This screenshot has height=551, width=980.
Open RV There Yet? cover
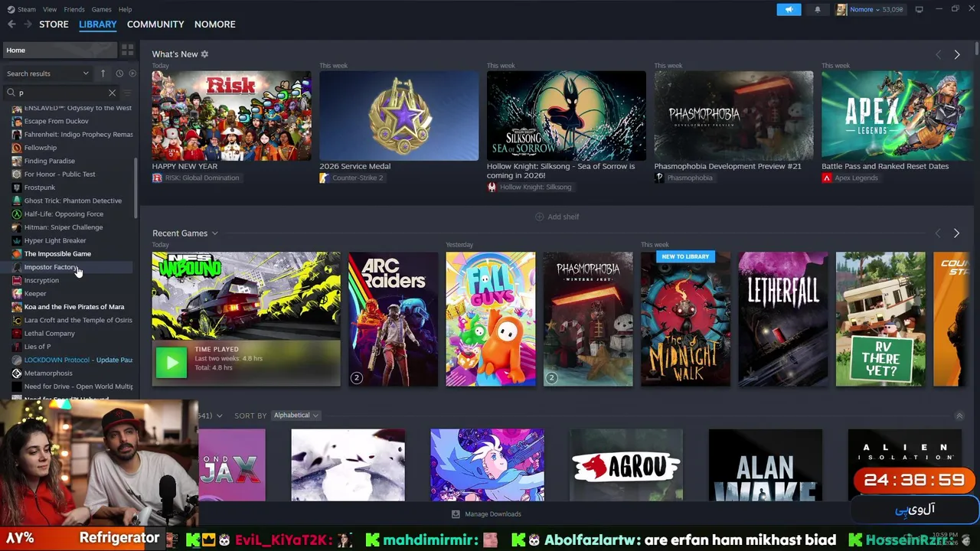tap(880, 319)
